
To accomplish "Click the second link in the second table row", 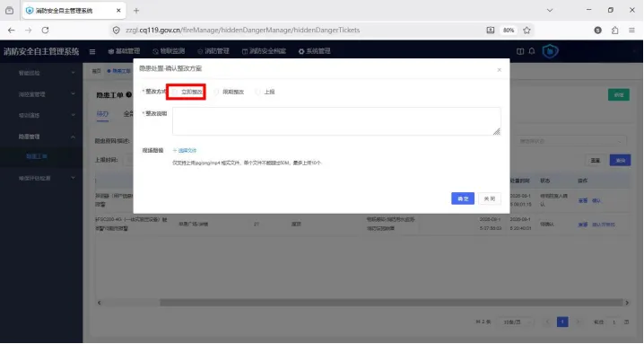I will 604,225.
